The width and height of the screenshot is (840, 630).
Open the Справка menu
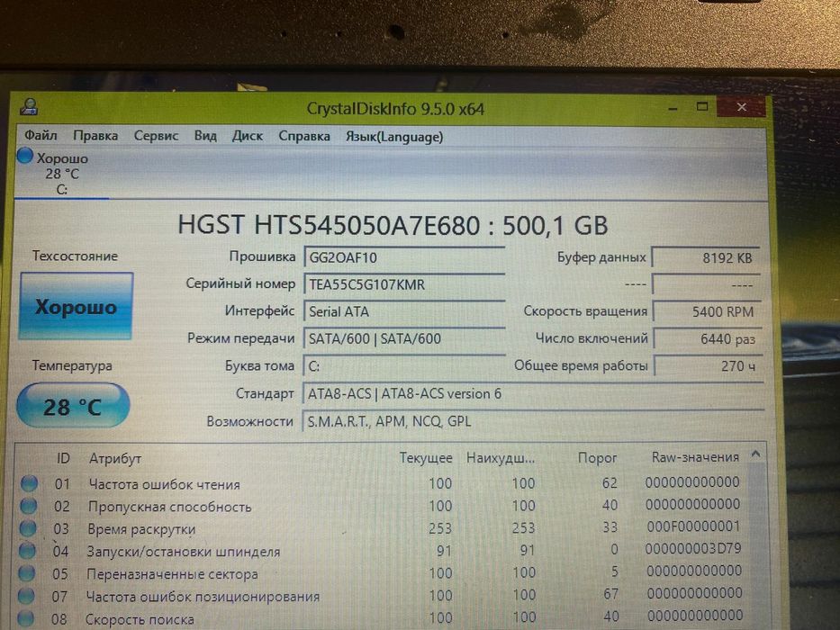(303, 136)
